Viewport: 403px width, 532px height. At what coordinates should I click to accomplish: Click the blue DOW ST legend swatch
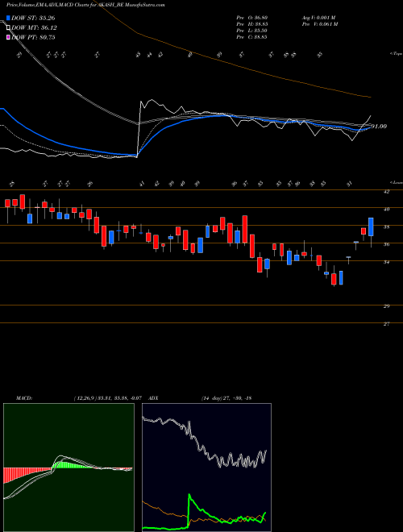[x=9, y=18]
